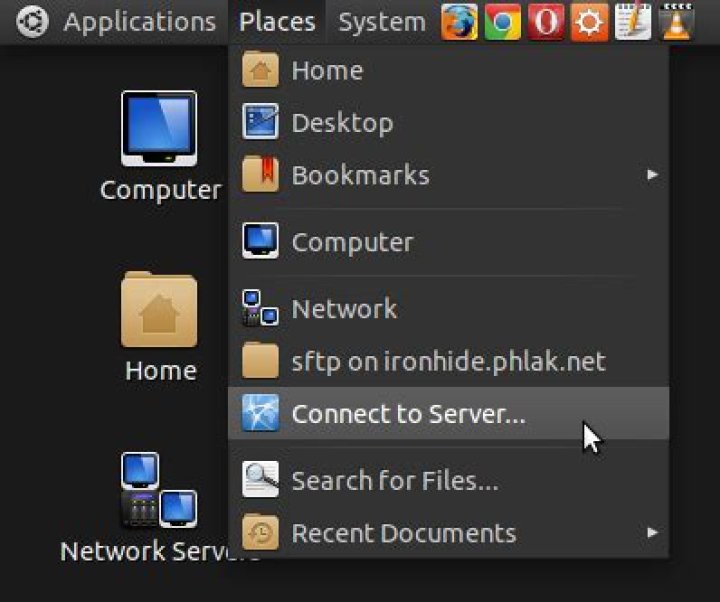Launch Google Chrome from the top panel
The width and height of the screenshot is (720, 602).
click(502, 22)
